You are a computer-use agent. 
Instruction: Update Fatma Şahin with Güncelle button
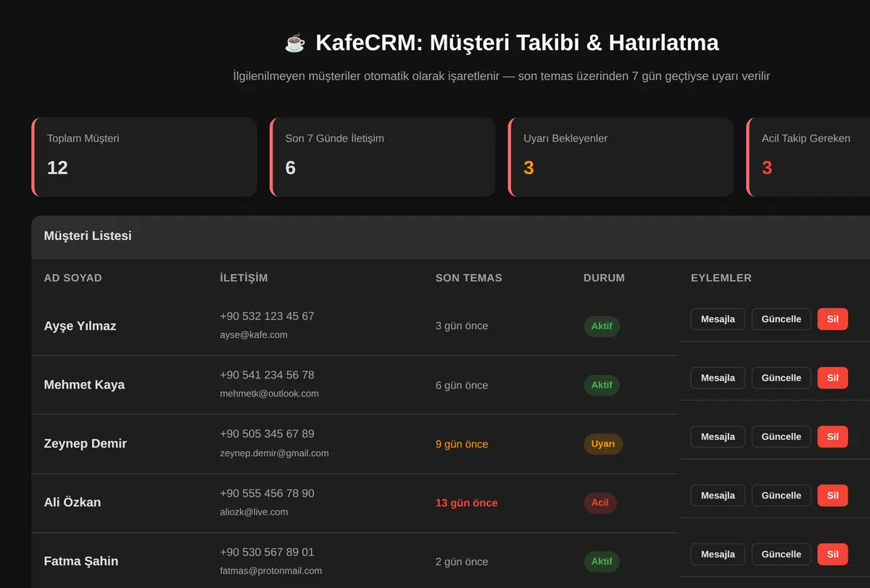tap(781, 554)
